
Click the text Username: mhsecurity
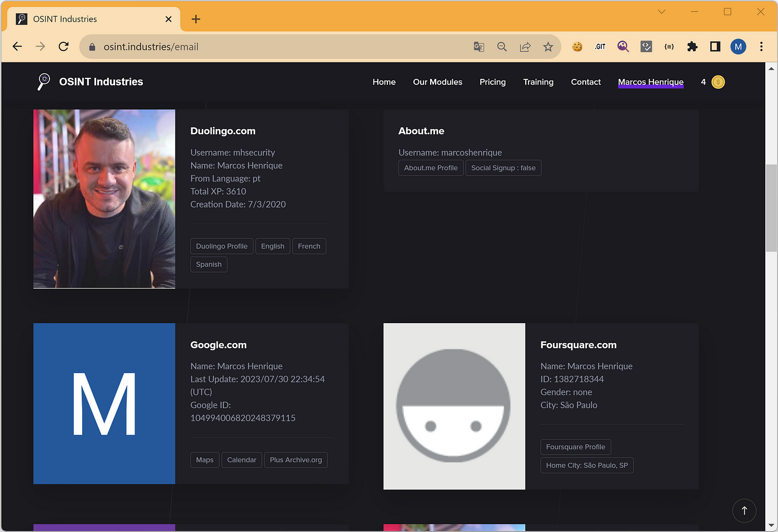233,153
